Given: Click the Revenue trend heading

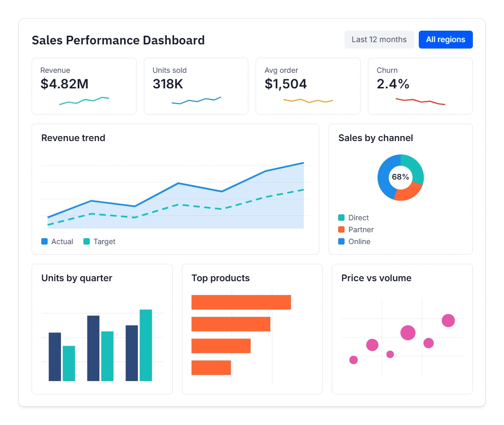Looking at the screenshot, I should click(73, 138).
